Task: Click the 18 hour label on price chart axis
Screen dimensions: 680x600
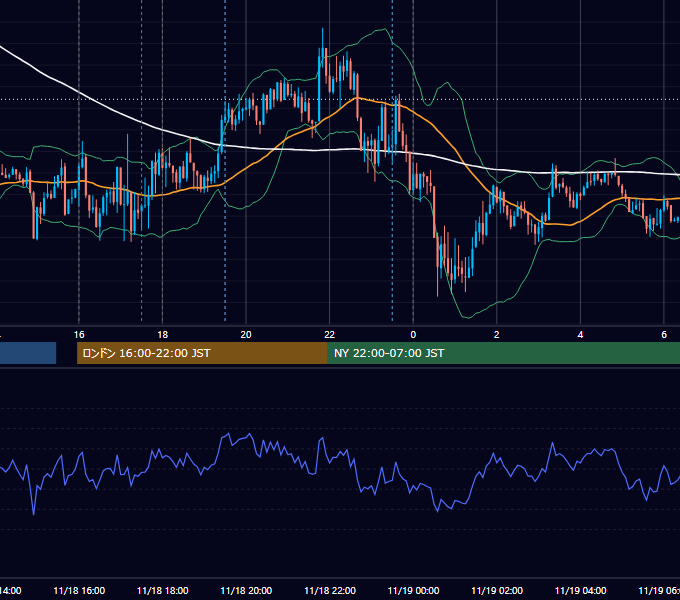Action: point(163,335)
